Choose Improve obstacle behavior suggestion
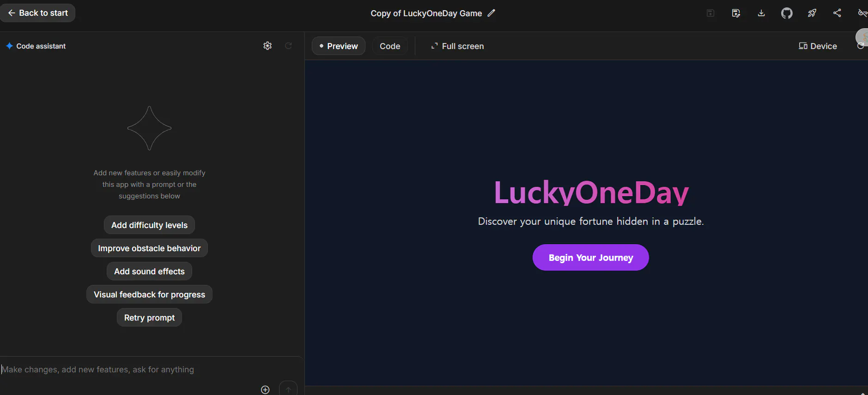Viewport: 868px width, 395px height. (149, 248)
